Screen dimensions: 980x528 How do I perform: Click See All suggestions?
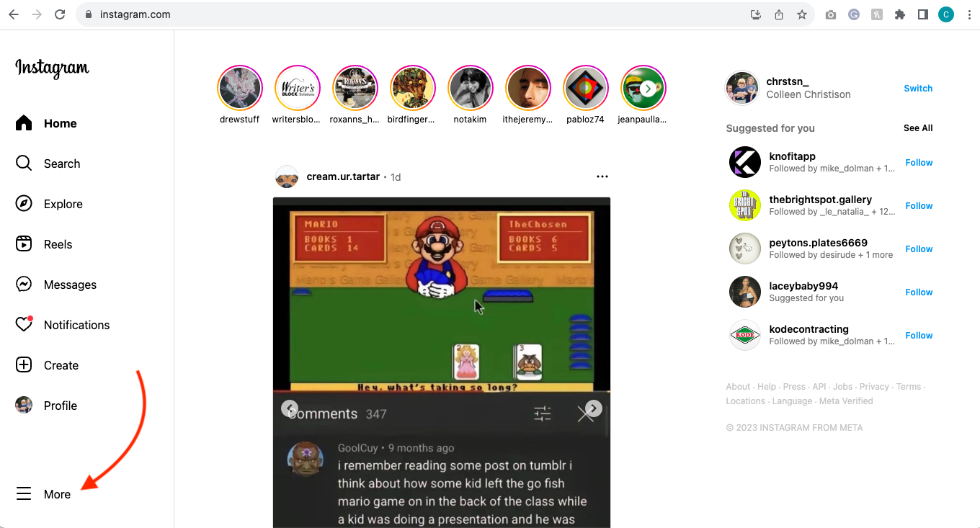click(x=918, y=128)
